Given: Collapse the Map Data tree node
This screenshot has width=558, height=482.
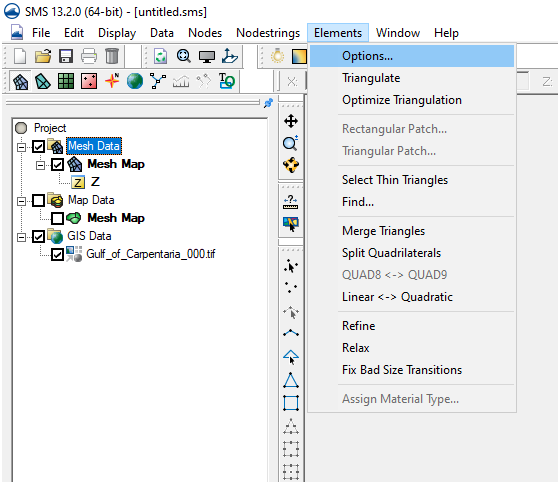Looking at the screenshot, I should pos(22,201).
